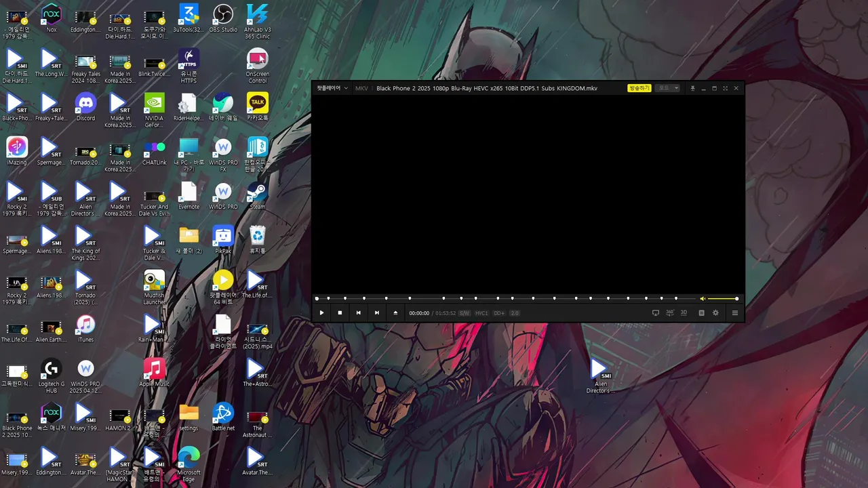Toggle 3D video mode in PotPlayer
This screenshot has width=868, height=488.
684,313
